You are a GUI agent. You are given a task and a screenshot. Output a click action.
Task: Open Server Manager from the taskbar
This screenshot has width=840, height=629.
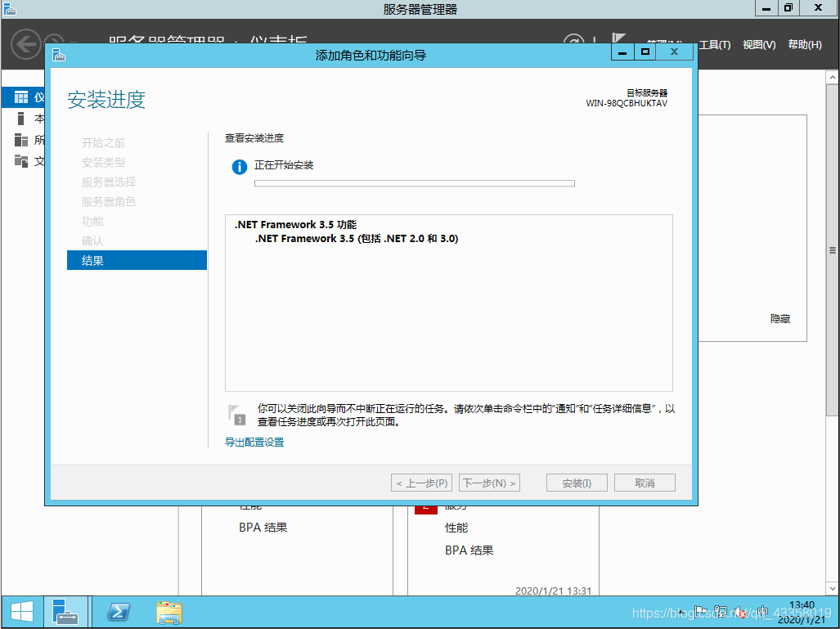pyautogui.click(x=65, y=612)
